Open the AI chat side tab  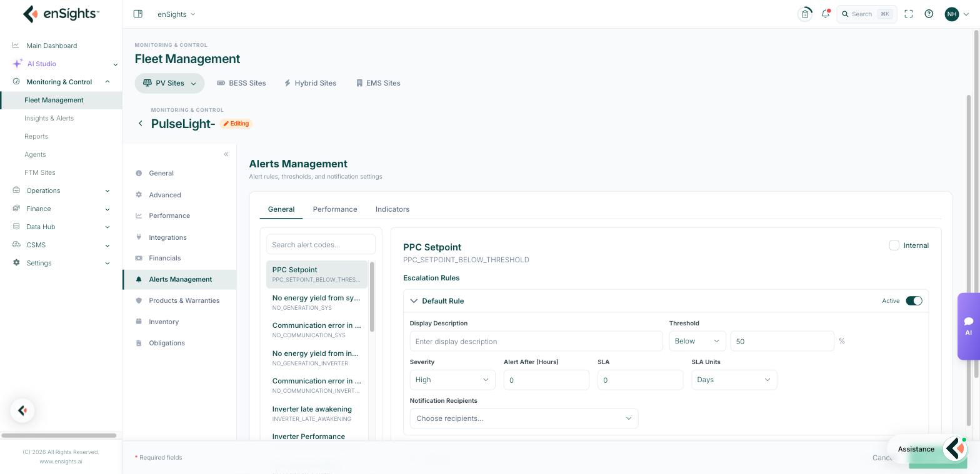[x=968, y=326]
